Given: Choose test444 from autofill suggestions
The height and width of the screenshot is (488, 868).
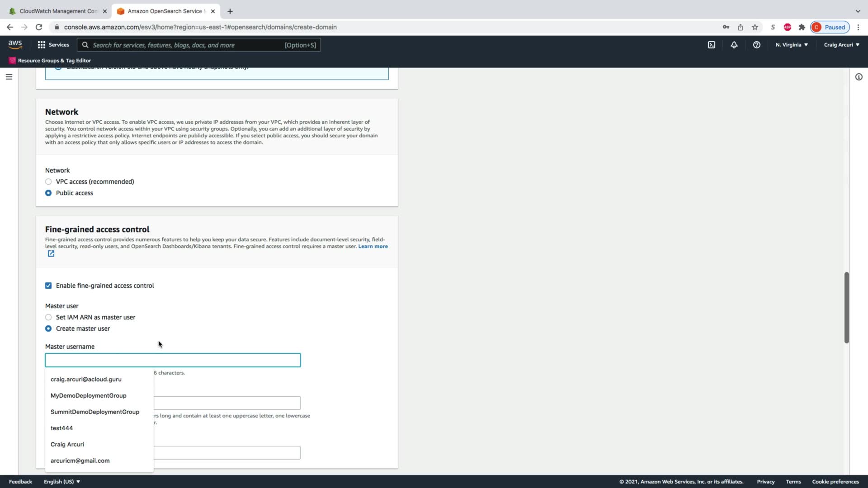Looking at the screenshot, I should [x=62, y=428].
